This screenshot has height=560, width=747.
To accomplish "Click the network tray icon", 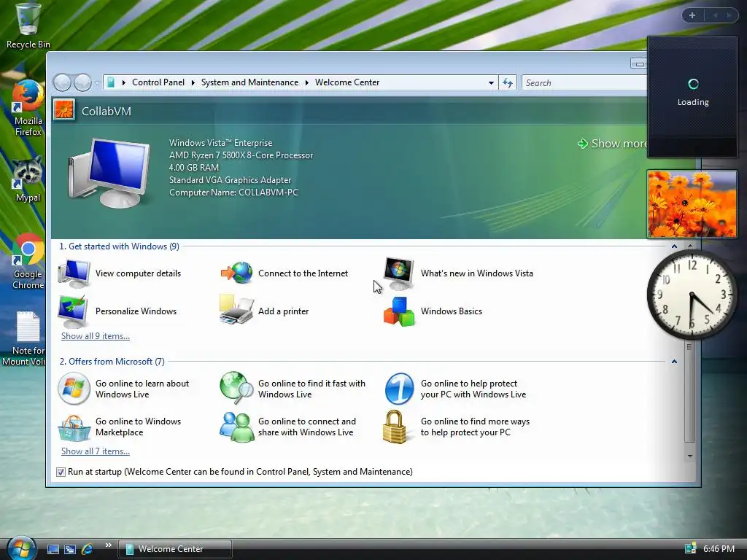I will click(690, 548).
